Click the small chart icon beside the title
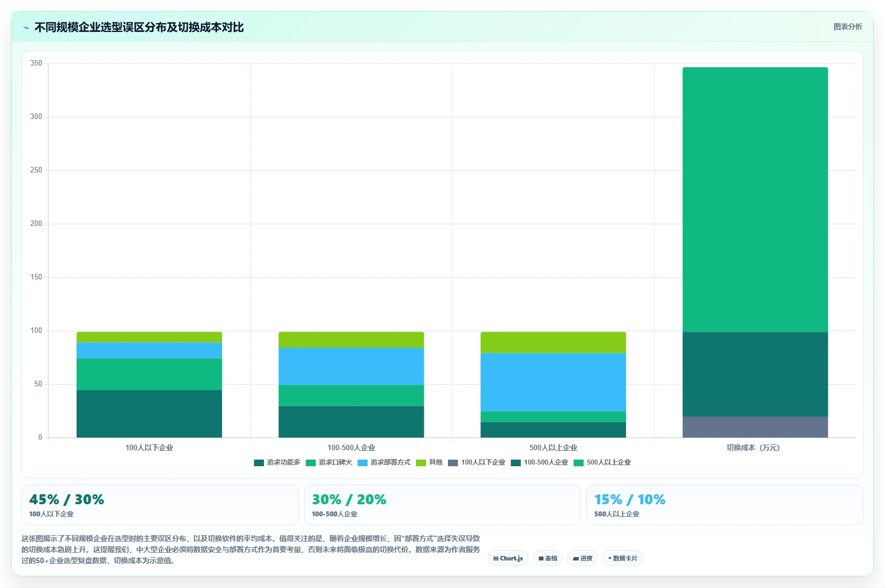Viewport: 885px width, 588px height. point(26,28)
